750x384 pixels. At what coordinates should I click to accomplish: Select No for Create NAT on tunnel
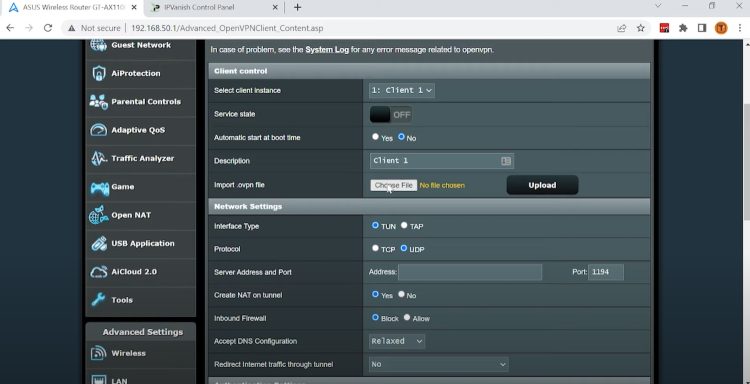[x=401, y=294]
